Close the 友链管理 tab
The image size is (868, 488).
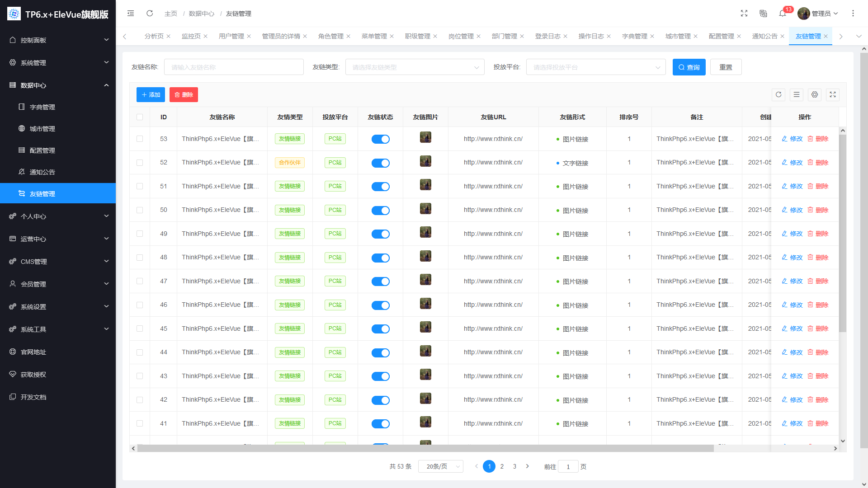(x=826, y=36)
